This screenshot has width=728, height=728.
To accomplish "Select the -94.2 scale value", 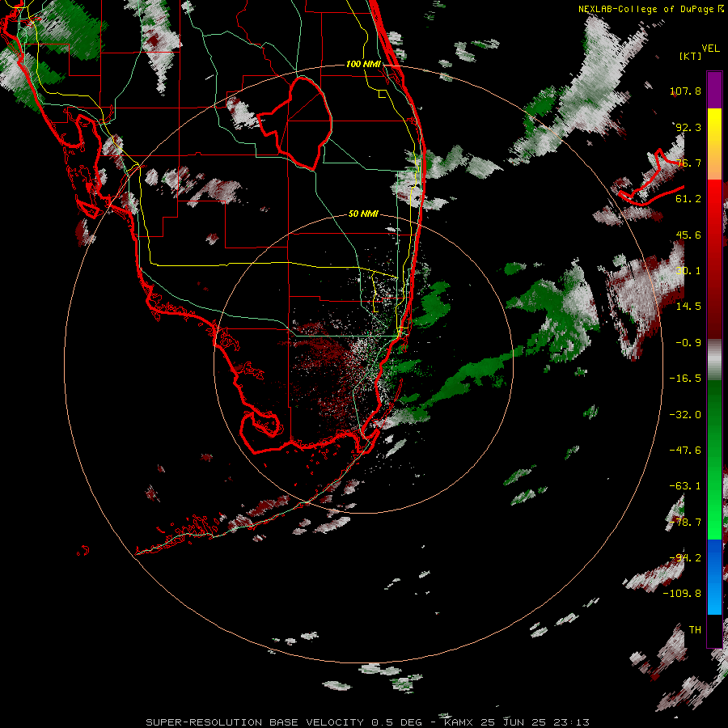I will [685, 558].
